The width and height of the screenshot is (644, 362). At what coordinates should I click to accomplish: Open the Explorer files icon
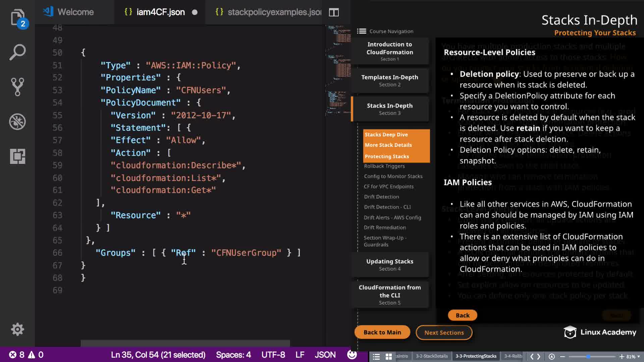(x=17, y=17)
